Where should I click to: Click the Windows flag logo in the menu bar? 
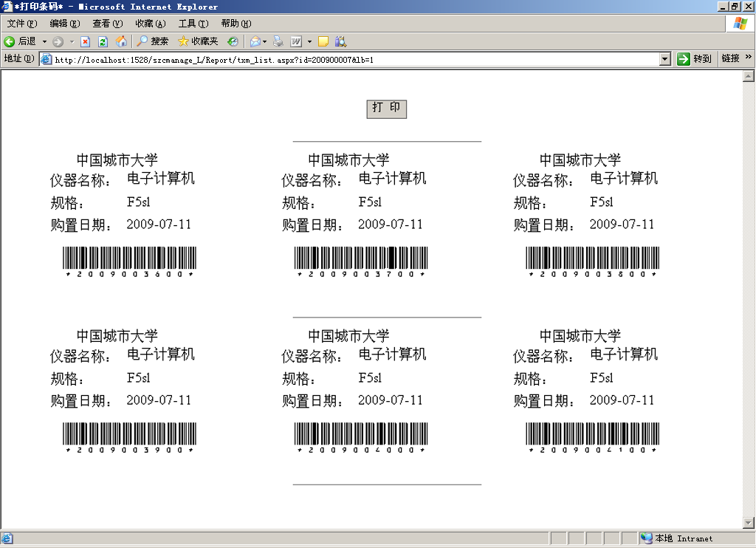[740, 24]
